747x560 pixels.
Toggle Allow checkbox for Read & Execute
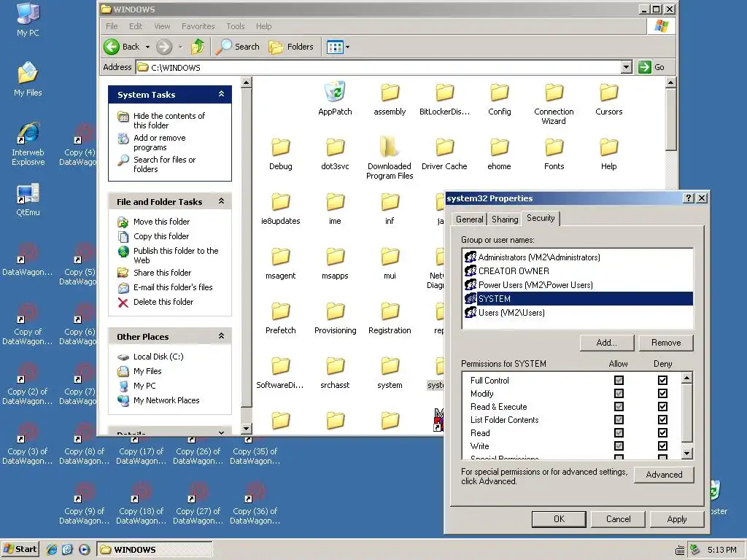coord(619,407)
